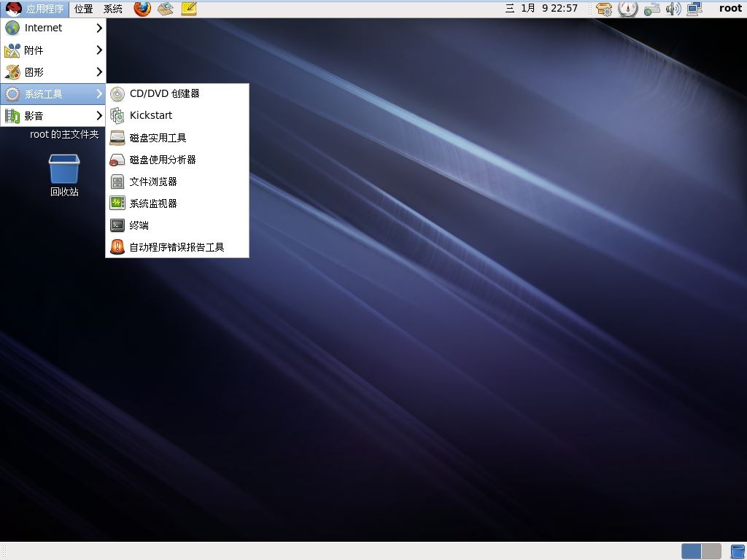747x560 pixels.
Task: Open the Evolution mail launcher icon
Action: pos(166,9)
